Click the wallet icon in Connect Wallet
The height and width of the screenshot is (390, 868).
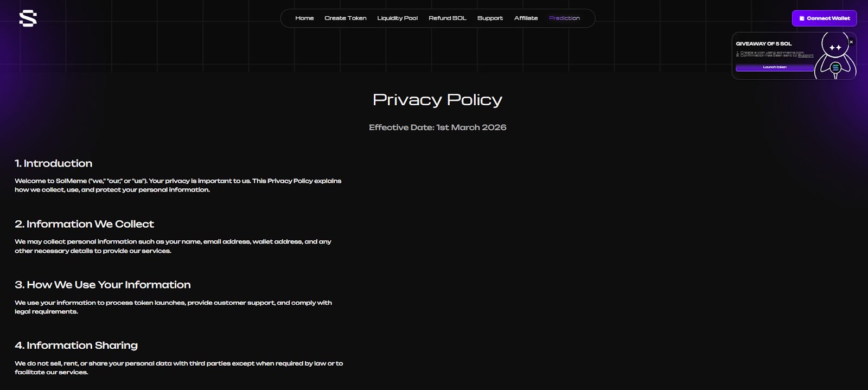click(x=802, y=18)
